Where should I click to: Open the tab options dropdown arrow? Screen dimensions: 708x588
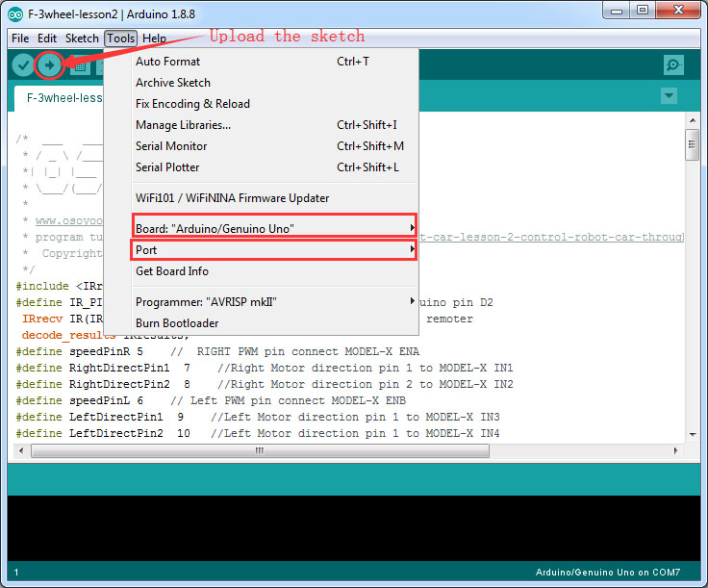pos(669,95)
